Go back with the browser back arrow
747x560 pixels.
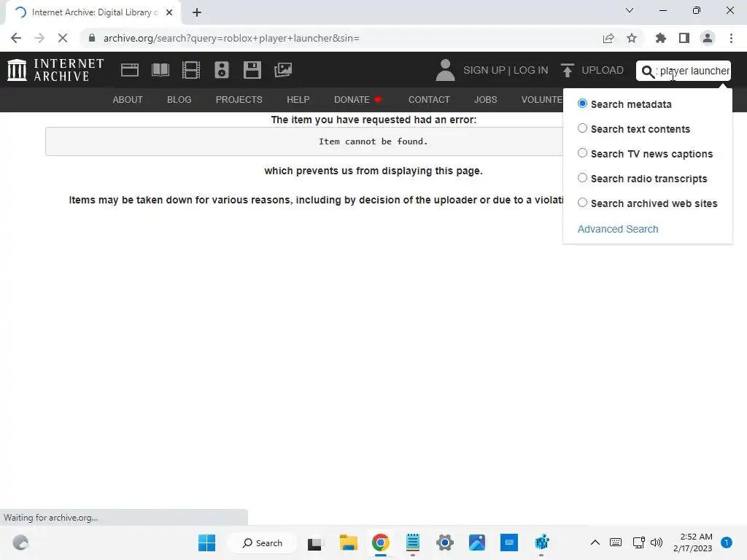[16, 38]
